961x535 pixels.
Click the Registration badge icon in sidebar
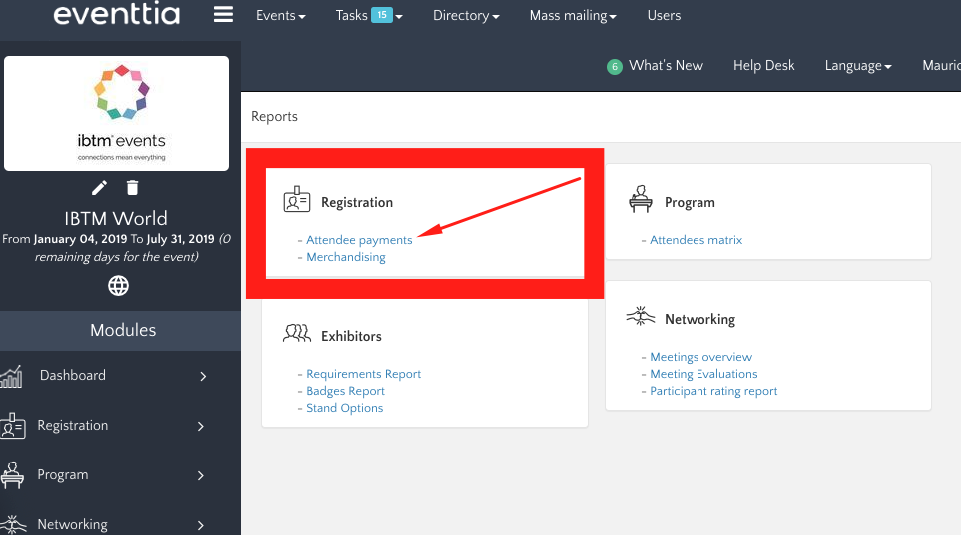coord(13,426)
